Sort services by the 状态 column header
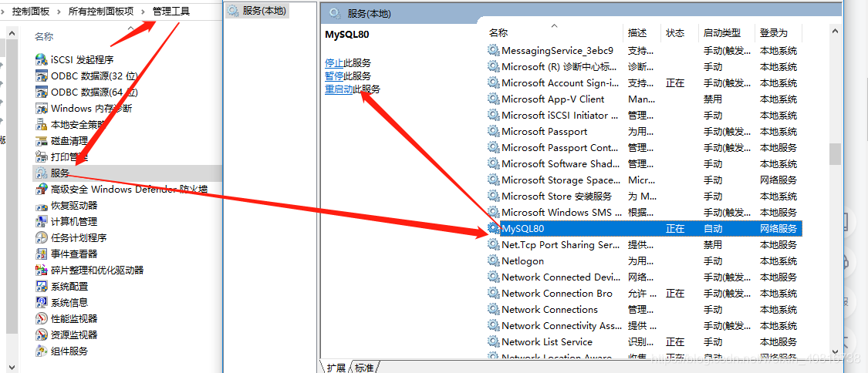This screenshot has width=868, height=373. pyautogui.click(x=680, y=32)
